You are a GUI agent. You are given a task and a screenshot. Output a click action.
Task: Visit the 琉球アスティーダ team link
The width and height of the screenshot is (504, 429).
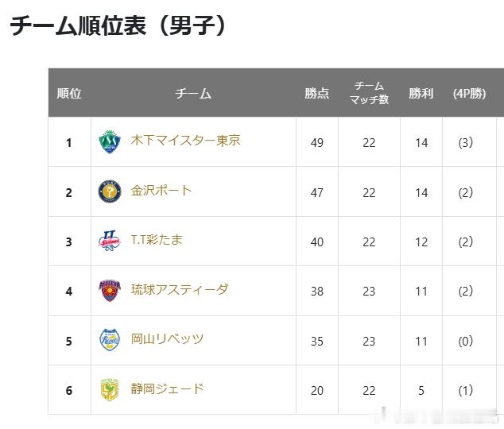tap(180, 289)
